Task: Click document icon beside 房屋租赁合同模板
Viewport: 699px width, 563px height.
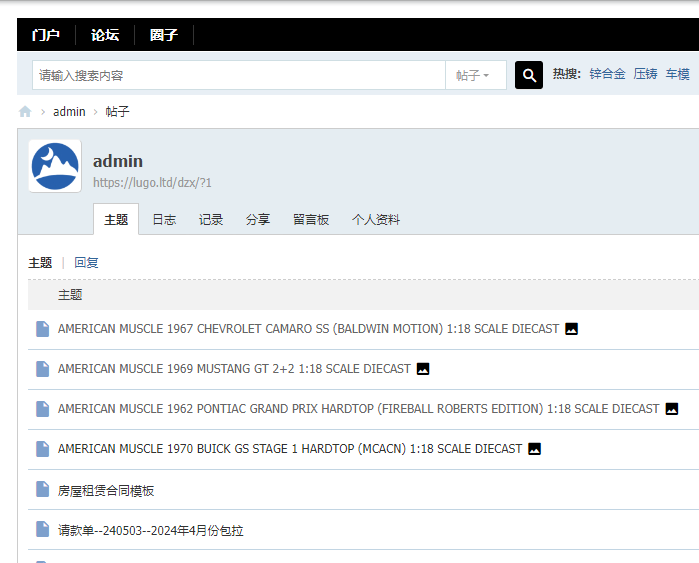Action: 42,490
